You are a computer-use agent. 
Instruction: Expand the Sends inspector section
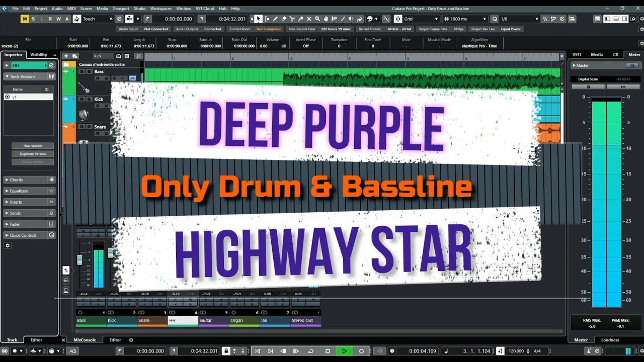(x=30, y=213)
